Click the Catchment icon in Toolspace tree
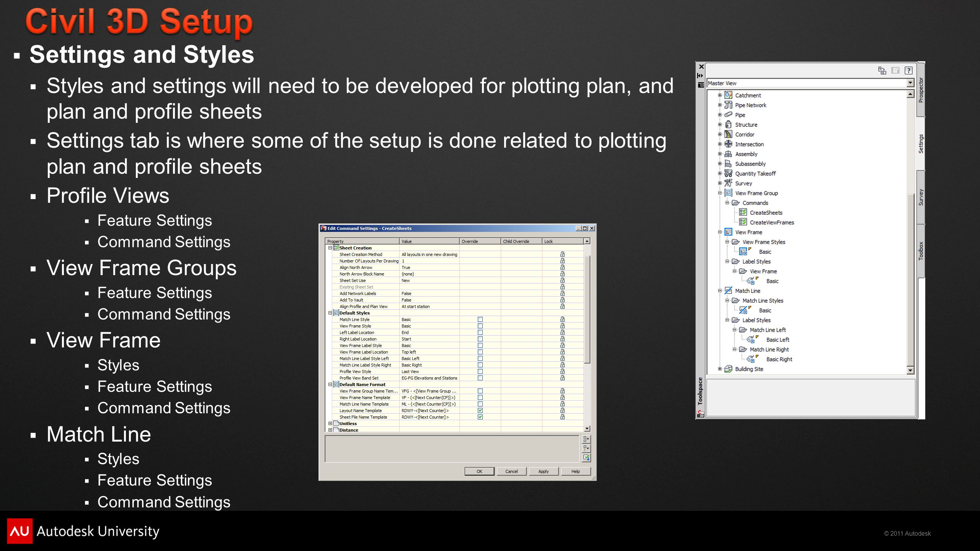This screenshot has height=551, width=980. 728,95
